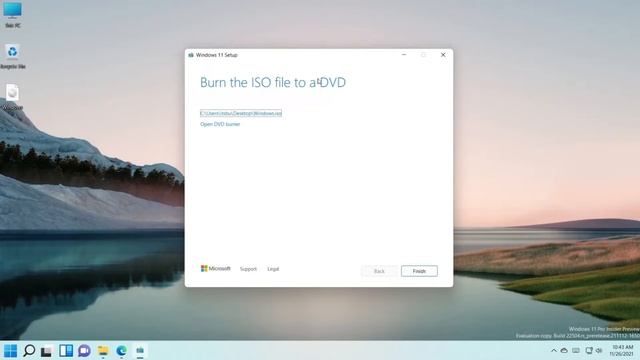
Task: Click the Windows 11 Setup title bar icon
Action: [191, 55]
